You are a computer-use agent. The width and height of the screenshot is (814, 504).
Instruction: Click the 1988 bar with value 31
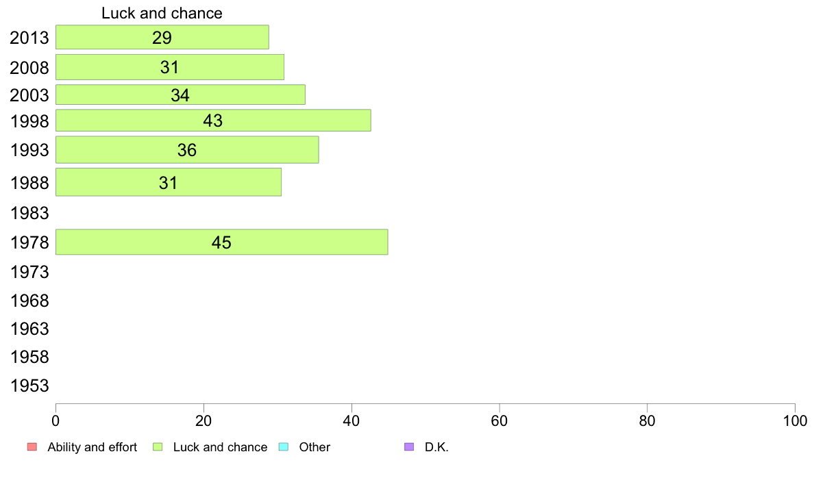click(x=168, y=182)
